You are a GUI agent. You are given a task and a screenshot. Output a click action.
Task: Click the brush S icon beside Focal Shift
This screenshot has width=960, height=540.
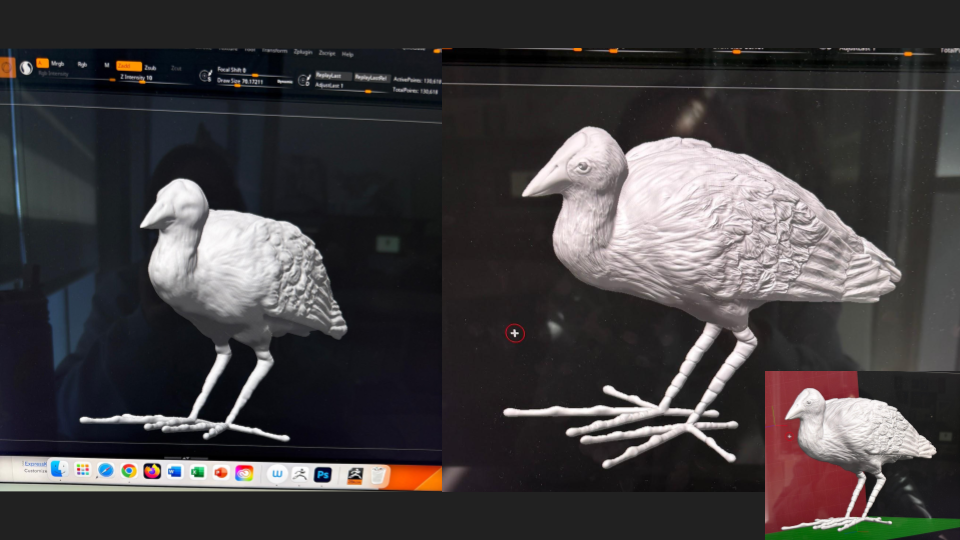(x=206, y=76)
